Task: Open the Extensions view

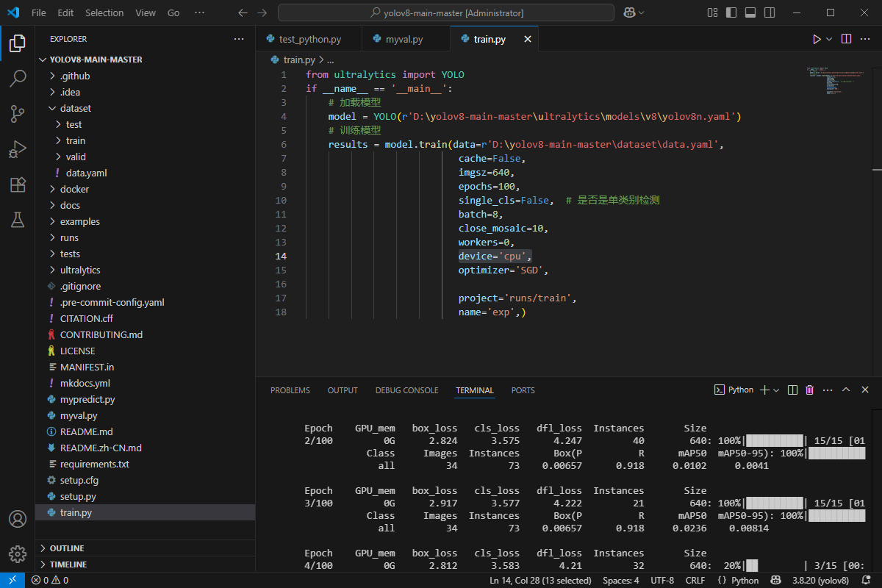Action: click(x=18, y=184)
